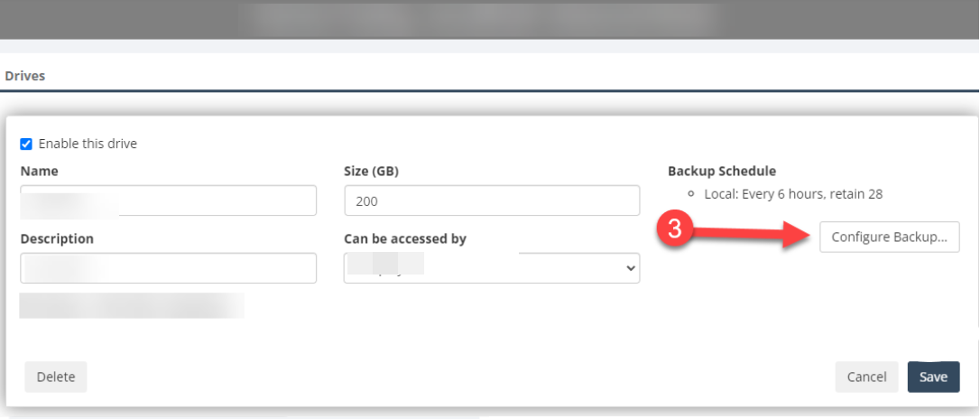
Task: Expand the access dropdown using its chevron arrow
Action: pos(630,268)
